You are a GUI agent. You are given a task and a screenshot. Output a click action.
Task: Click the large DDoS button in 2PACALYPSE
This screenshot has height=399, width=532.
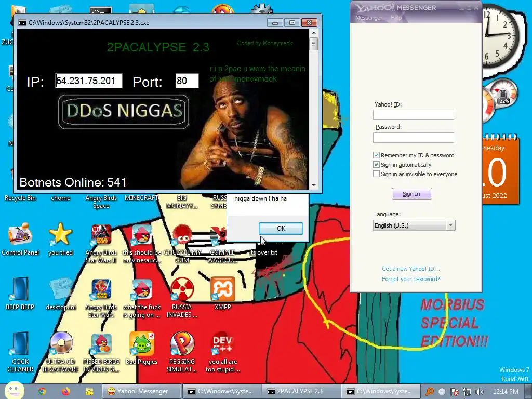point(124,112)
